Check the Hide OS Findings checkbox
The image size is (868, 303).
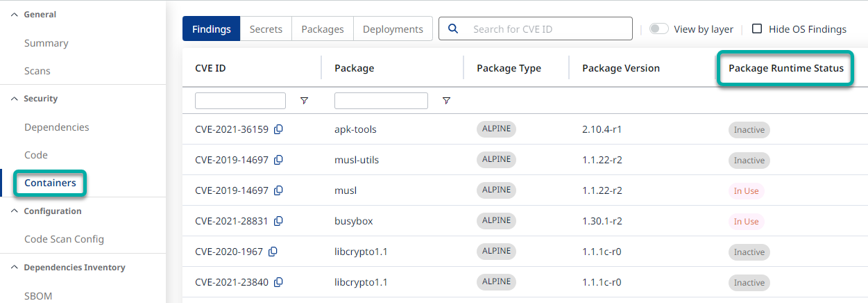tap(757, 29)
